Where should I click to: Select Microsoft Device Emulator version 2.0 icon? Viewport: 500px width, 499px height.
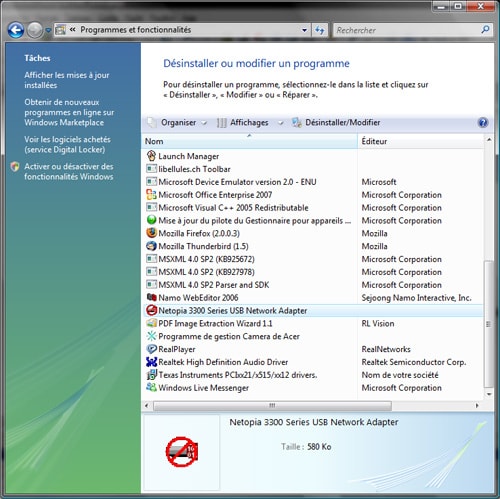click(x=151, y=182)
